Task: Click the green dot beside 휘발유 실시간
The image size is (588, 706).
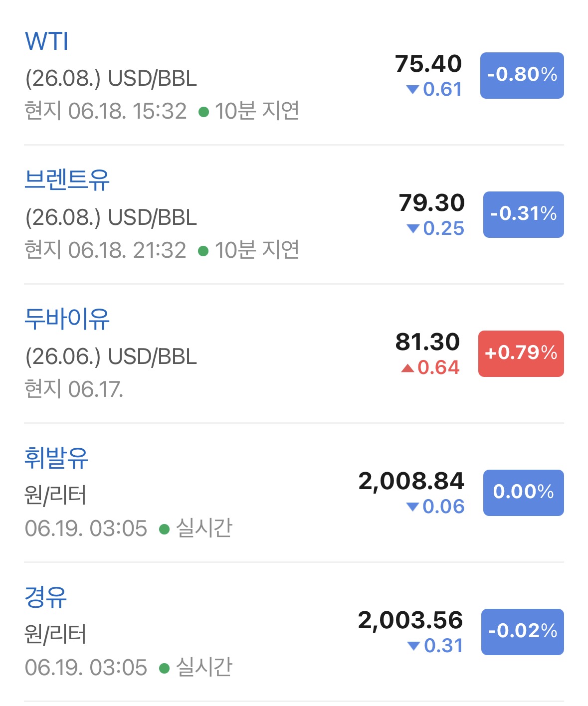Action: point(164,529)
